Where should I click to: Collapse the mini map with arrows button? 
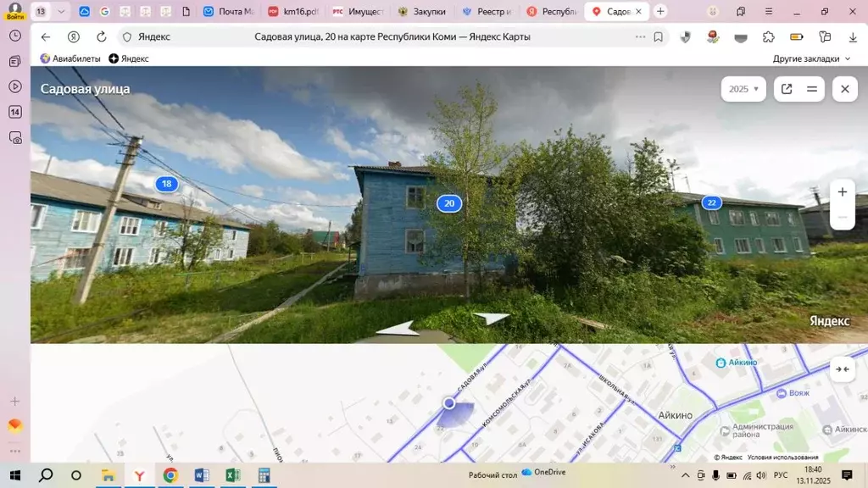(x=842, y=369)
